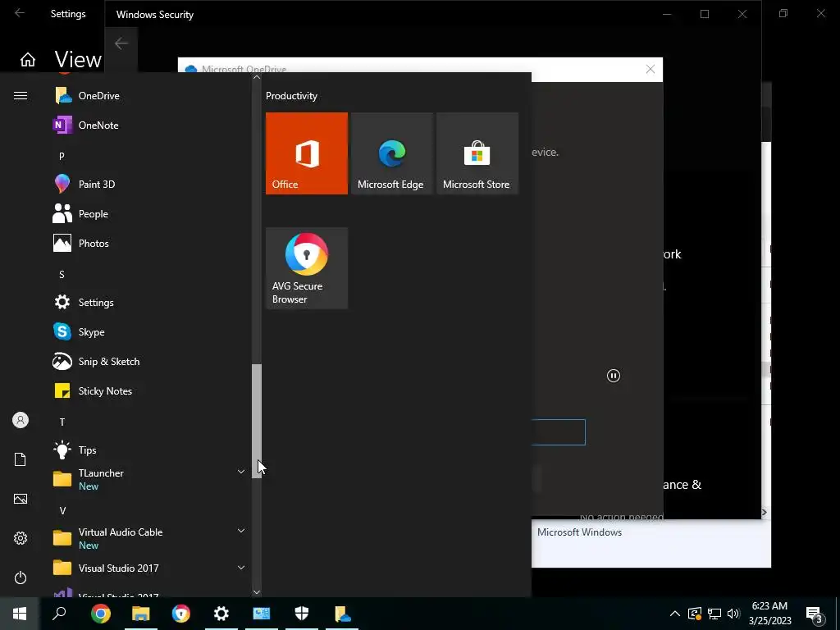Open File Explorer from the taskbar

click(x=140, y=614)
